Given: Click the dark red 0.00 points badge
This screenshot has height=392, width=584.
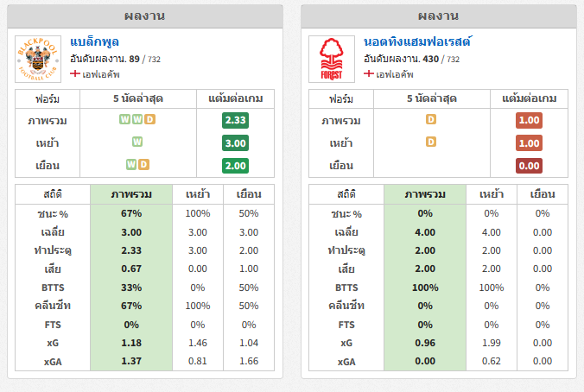Looking at the screenshot, I should (x=529, y=166).
